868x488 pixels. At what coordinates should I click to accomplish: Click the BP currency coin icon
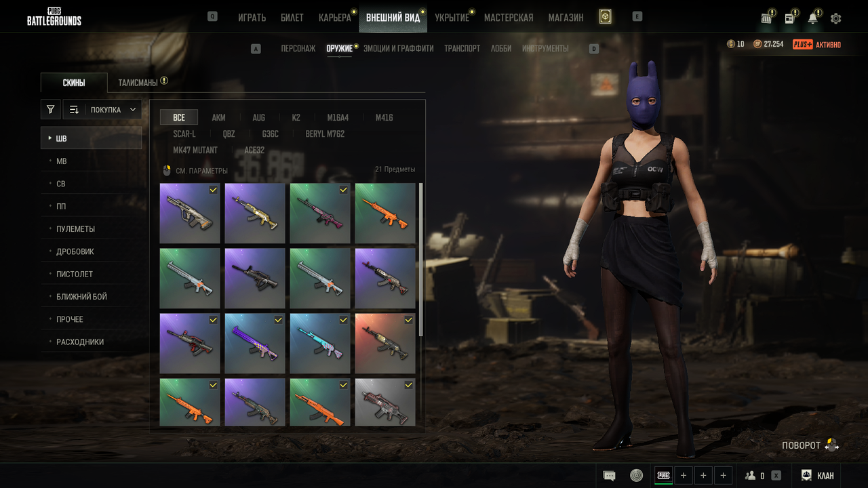[757, 44]
